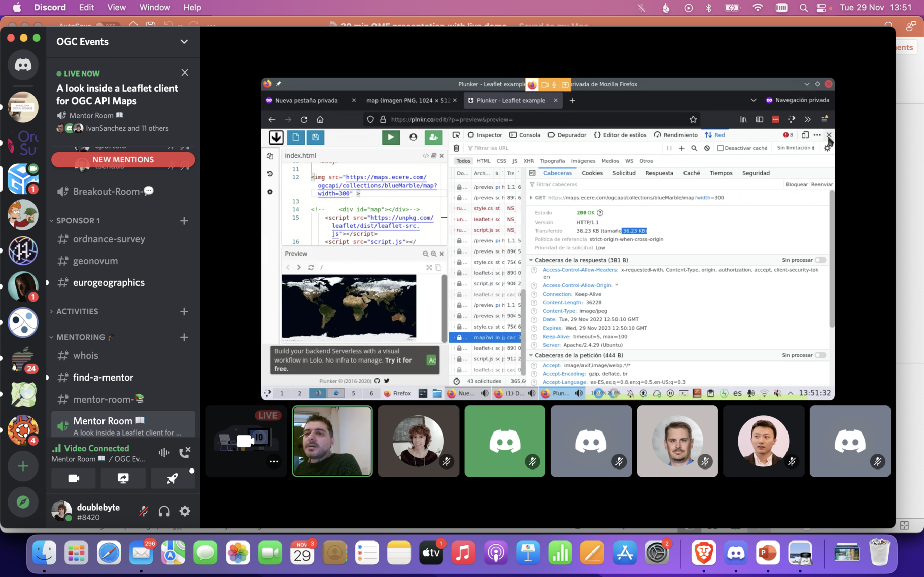The image size is (924, 577).
Task: Toggle Desactivar caché checkbox in devtools
Action: (720, 148)
